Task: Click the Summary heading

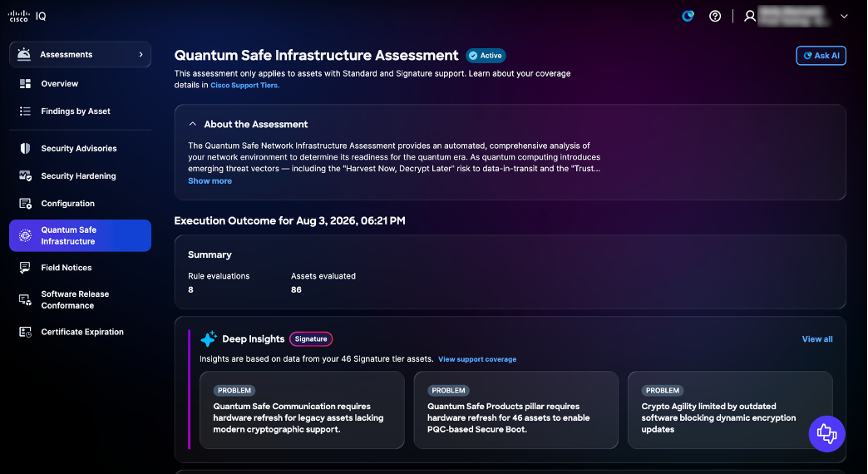Action: (210, 254)
